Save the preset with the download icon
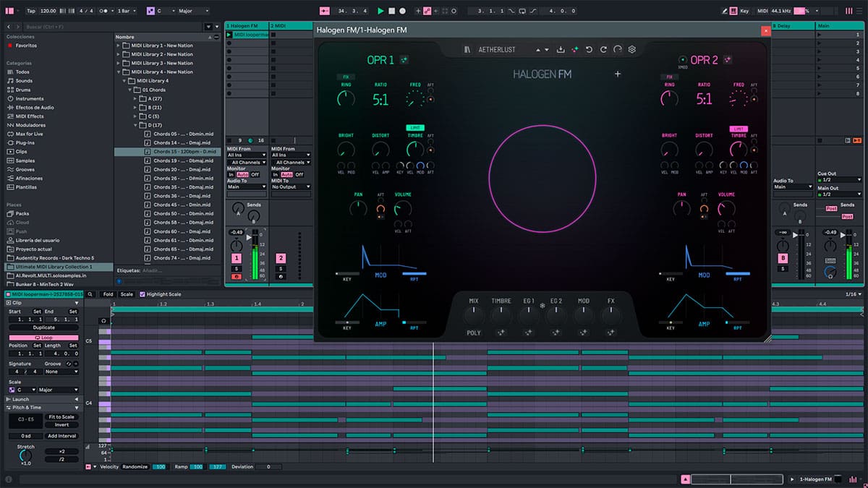868x488 pixels. point(561,49)
